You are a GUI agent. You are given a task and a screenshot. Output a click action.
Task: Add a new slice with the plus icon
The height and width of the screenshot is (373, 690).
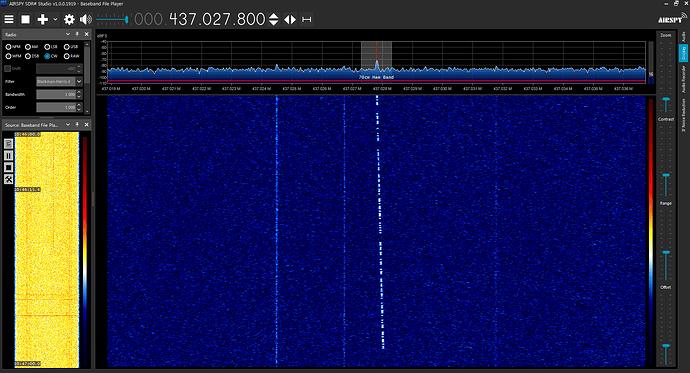(43, 19)
